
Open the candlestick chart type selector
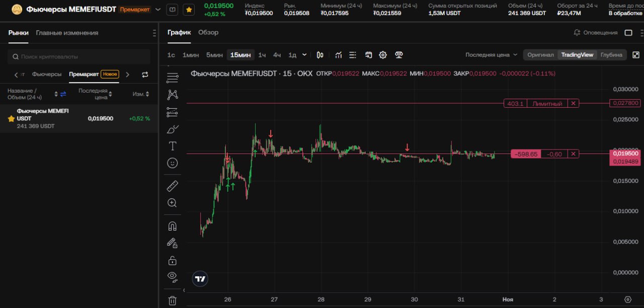click(320, 55)
